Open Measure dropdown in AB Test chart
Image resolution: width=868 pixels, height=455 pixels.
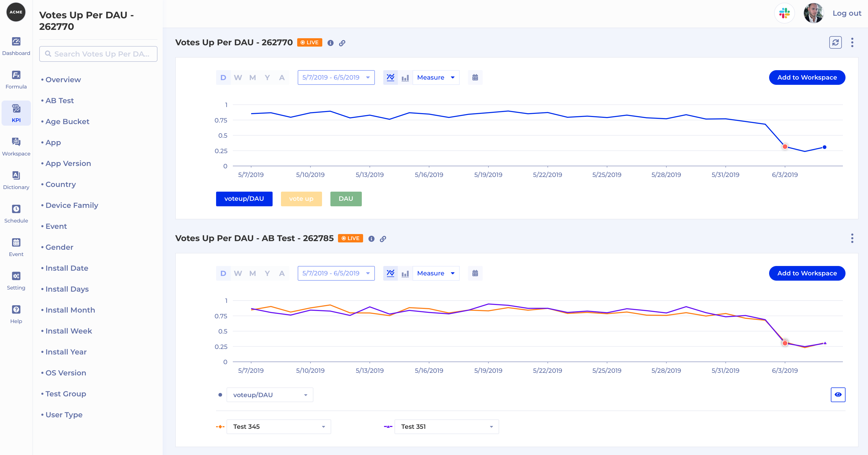click(x=436, y=273)
